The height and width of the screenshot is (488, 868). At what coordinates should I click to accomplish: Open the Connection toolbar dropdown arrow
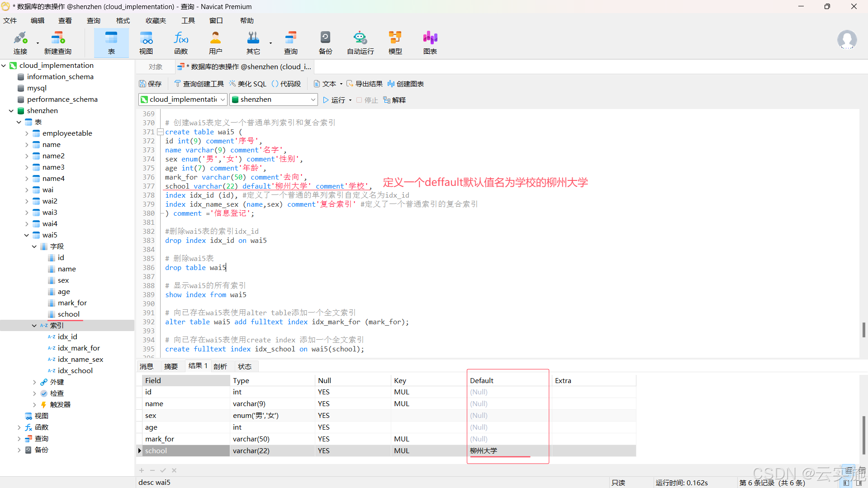click(x=38, y=43)
